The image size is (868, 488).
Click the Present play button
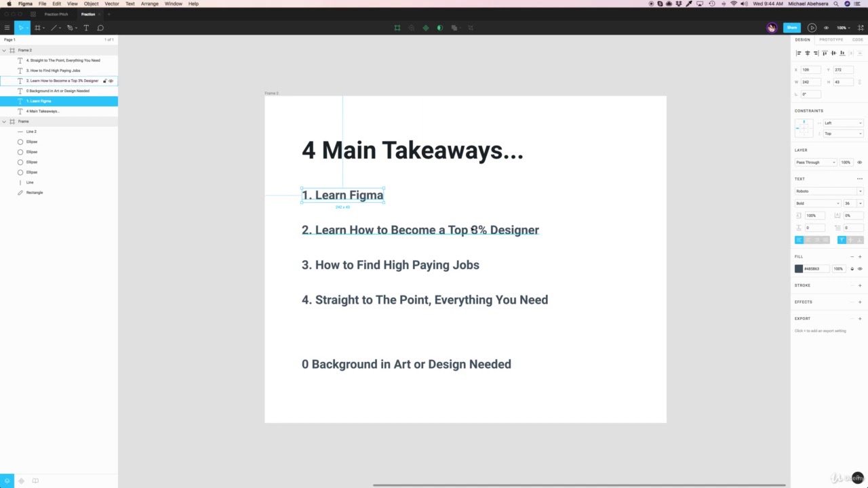tap(812, 28)
